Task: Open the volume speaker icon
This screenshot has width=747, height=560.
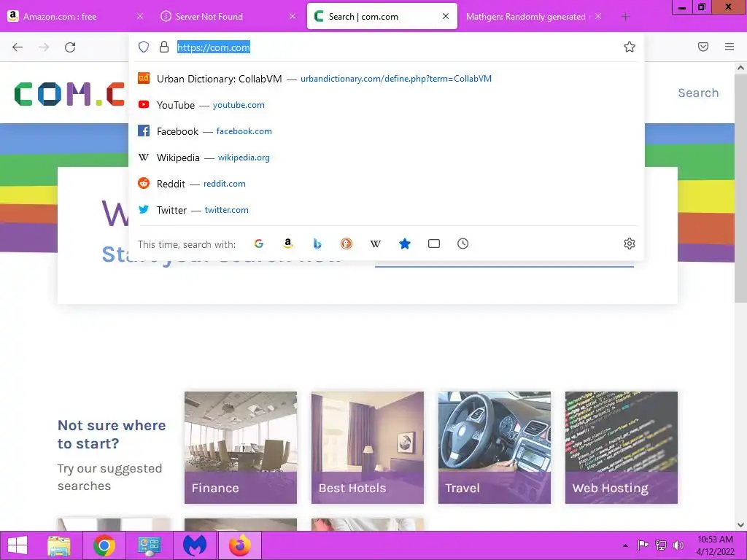Action: click(678, 545)
